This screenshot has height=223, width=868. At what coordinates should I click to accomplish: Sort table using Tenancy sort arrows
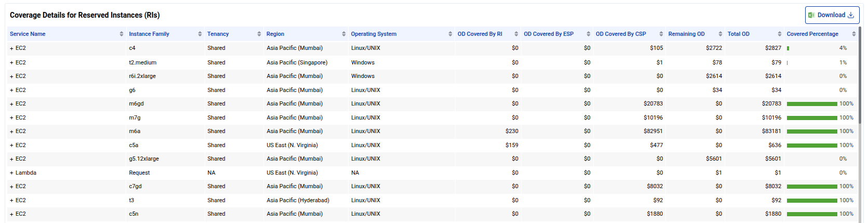pyautogui.click(x=259, y=34)
